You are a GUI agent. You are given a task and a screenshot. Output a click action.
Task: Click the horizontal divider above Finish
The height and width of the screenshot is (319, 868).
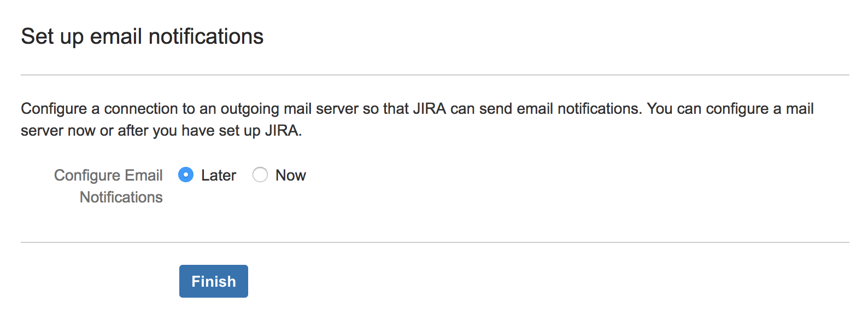[435, 242]
